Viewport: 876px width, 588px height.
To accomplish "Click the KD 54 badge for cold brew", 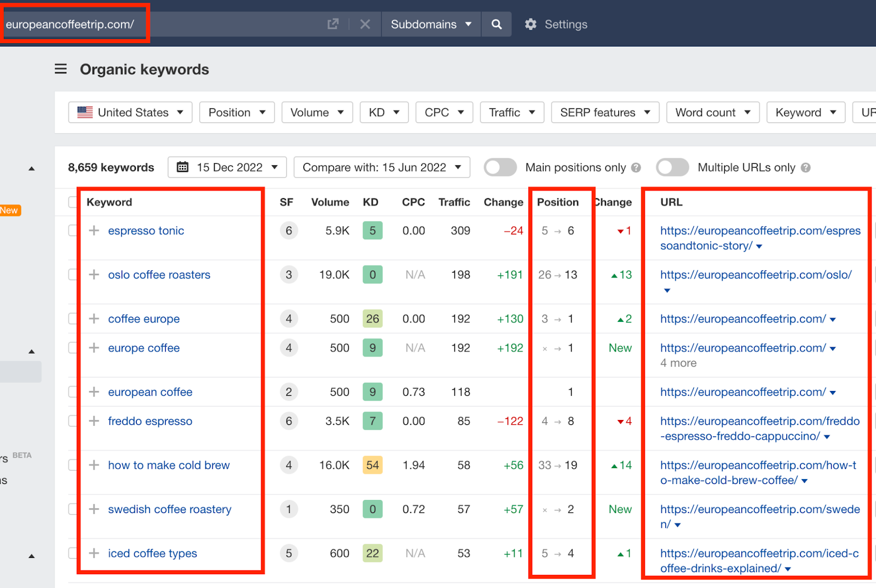I will pyautogui.click(x=373, y=465).
